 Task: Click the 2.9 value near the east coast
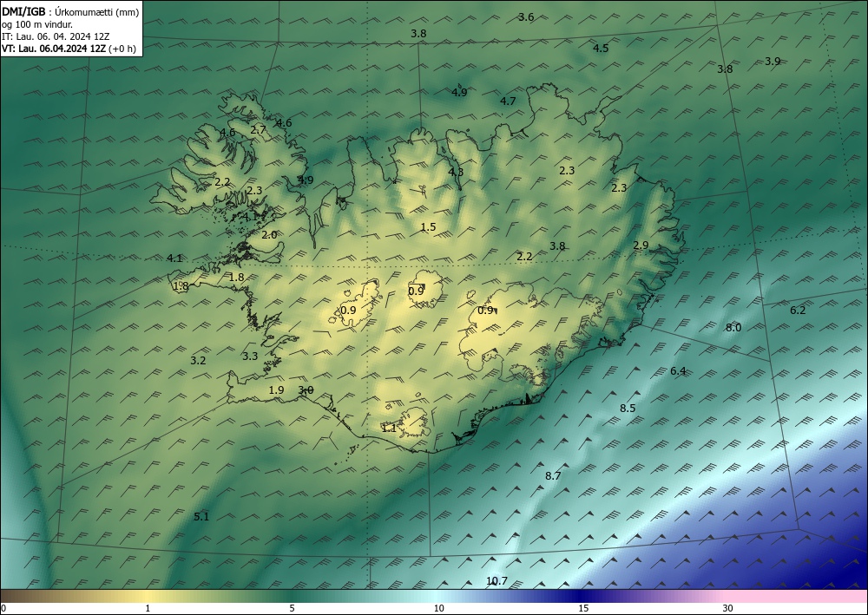(641, 245)
